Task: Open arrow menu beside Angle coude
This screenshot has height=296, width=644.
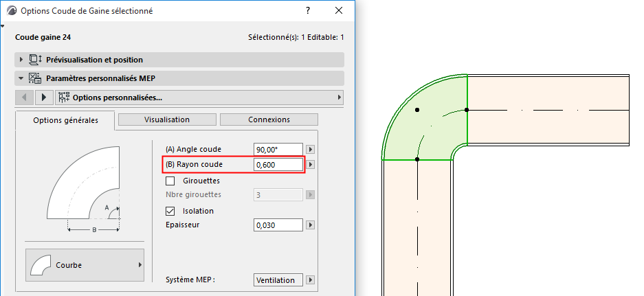Action: tap(311, 150)
